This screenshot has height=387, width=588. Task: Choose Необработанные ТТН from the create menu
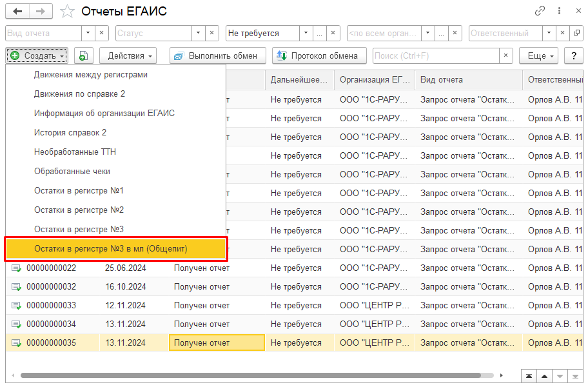pyautogui.click(x=75, y=152)
